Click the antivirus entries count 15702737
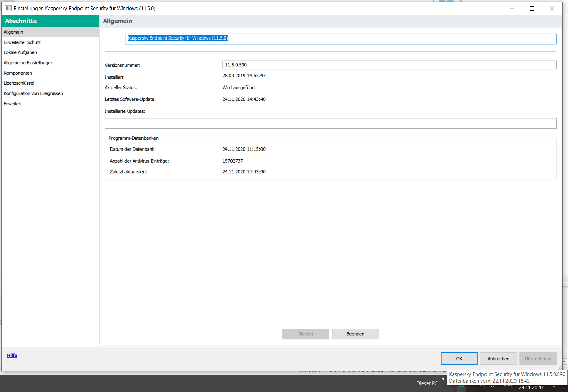The height and width of the screenshot is (392, 568). click(233, 161)
